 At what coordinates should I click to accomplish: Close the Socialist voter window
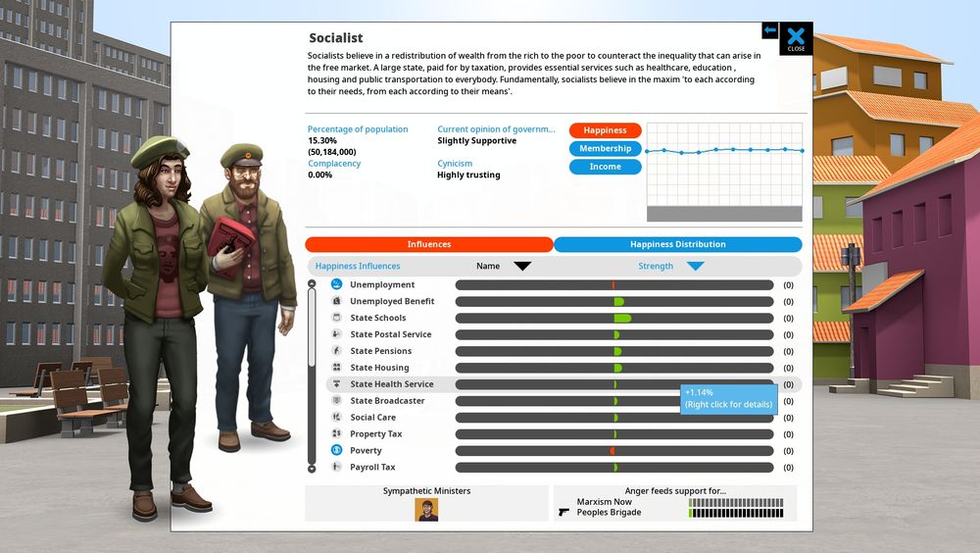(x=796, y=39)
